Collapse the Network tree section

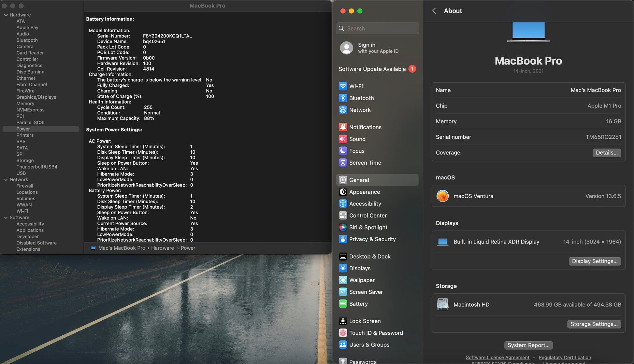(6, 180)
